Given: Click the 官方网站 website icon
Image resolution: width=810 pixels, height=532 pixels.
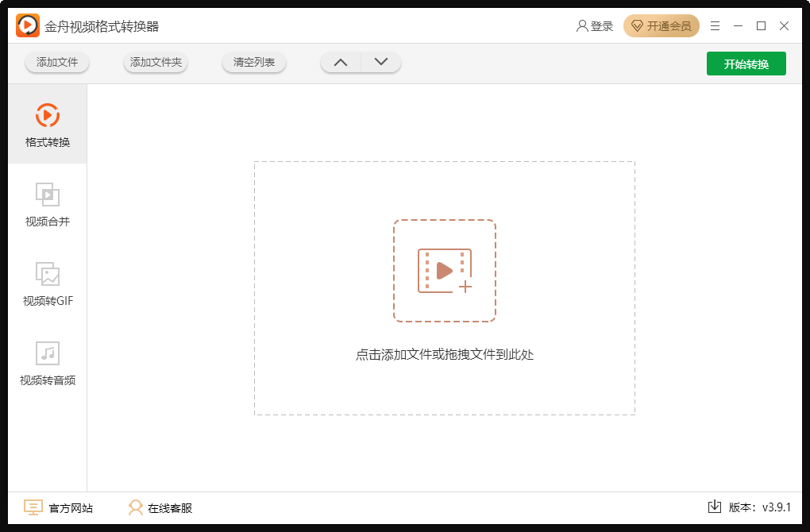Looking at the screenshot, I should click(33, 507).
